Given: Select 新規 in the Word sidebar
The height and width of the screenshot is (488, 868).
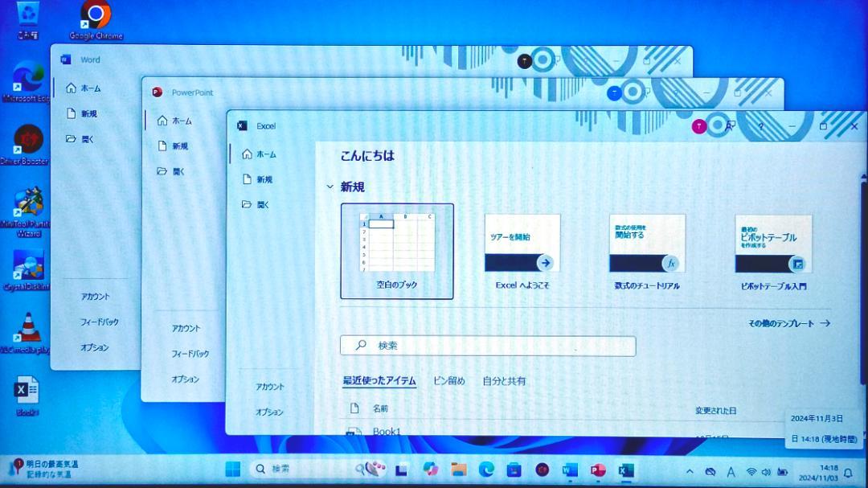Looking at the screenshot, I should 81,113.
